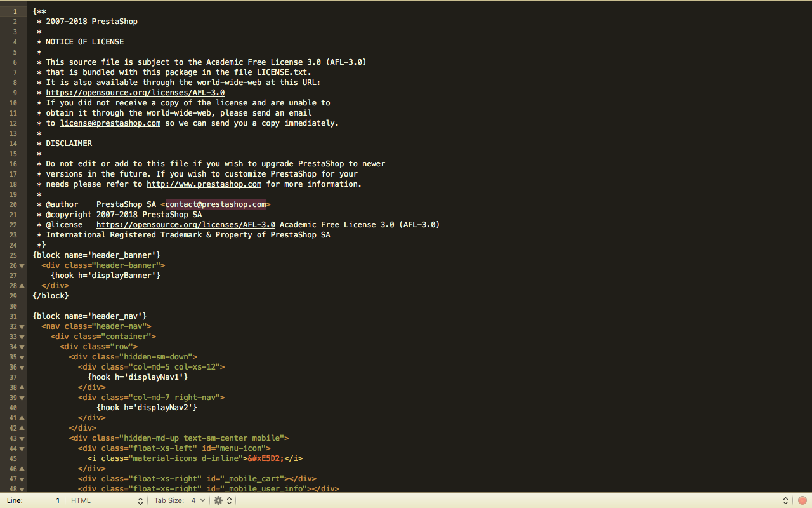The width and height of the screenshot is (812, 508).
Task: Fold the hidden-sm-down div at line 35
Action: (x=22, y=357)
